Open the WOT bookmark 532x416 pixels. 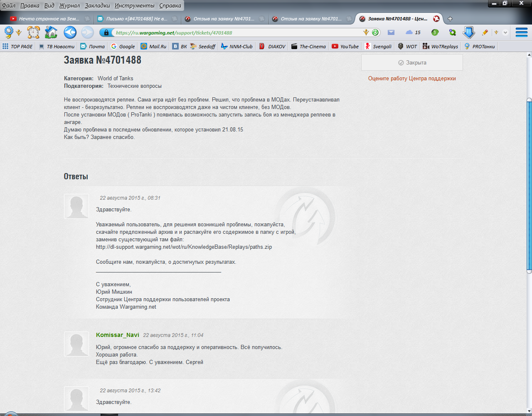click(x=407, y=47)
